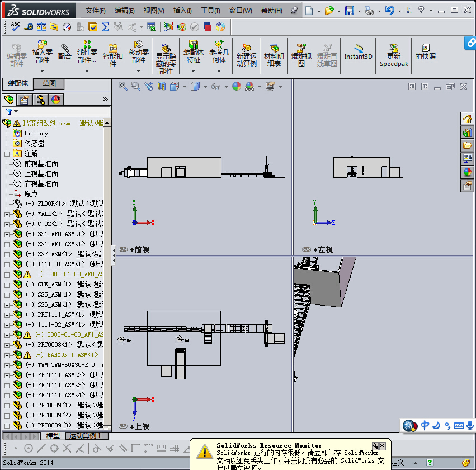Open Move Component dropdown arrow
Viewport: 476px width, 470px height.
tap(138, 71)
